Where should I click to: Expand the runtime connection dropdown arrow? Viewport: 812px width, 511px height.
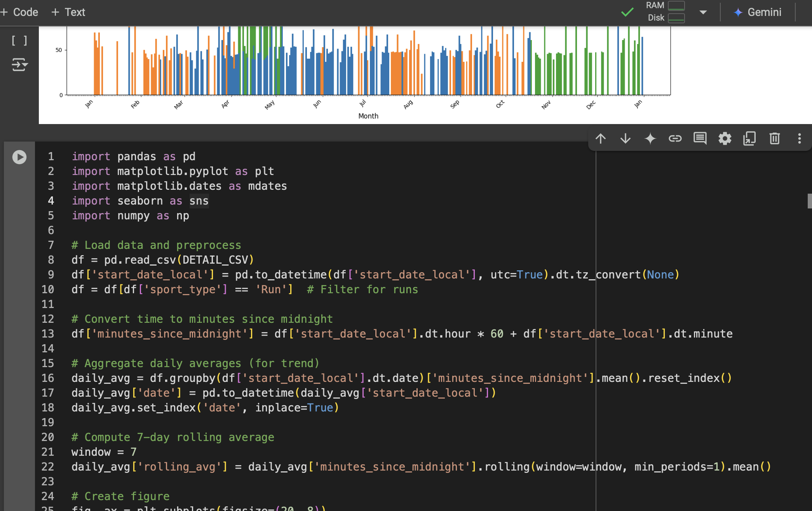pos(703,12)
